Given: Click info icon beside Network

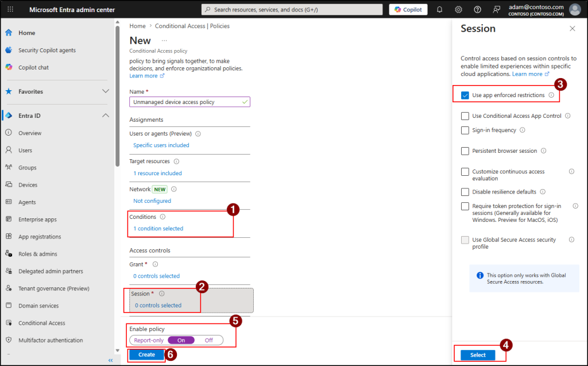Looking at the screenshot, I should coord(173,189).
